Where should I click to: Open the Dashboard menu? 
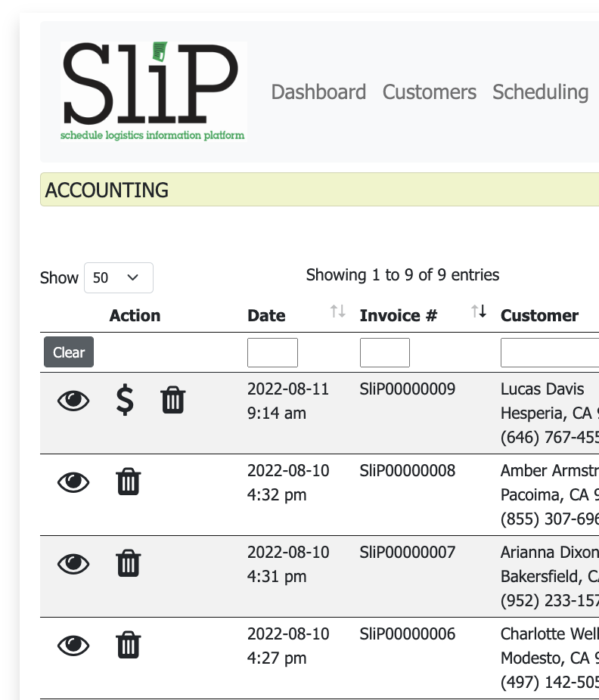pyautogui.click(x=318, y=92)
